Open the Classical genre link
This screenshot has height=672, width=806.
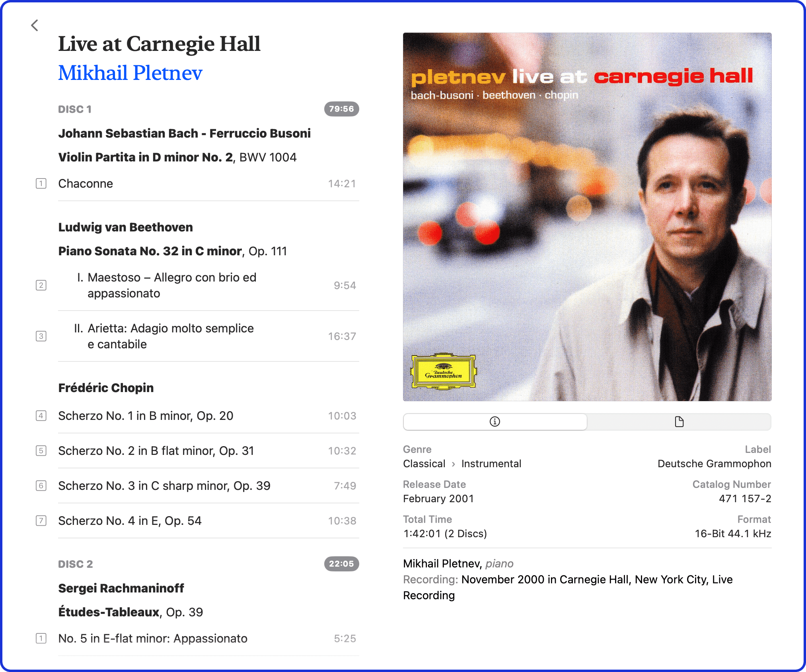[x=424, y=464]
